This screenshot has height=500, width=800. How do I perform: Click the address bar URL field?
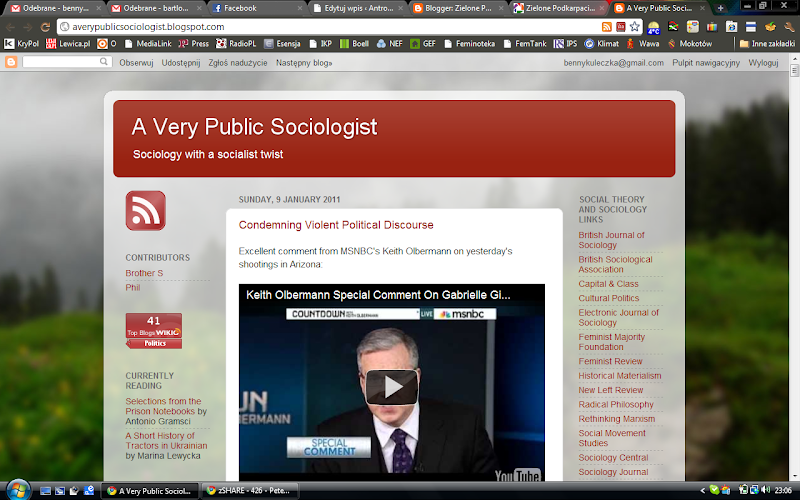tap(327, 27)
